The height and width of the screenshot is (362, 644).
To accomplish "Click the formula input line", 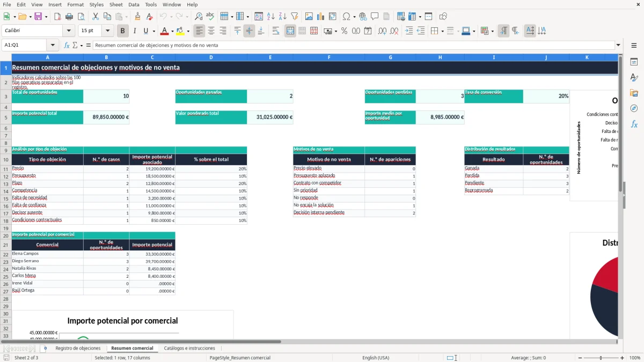I will tap(353, 45).
